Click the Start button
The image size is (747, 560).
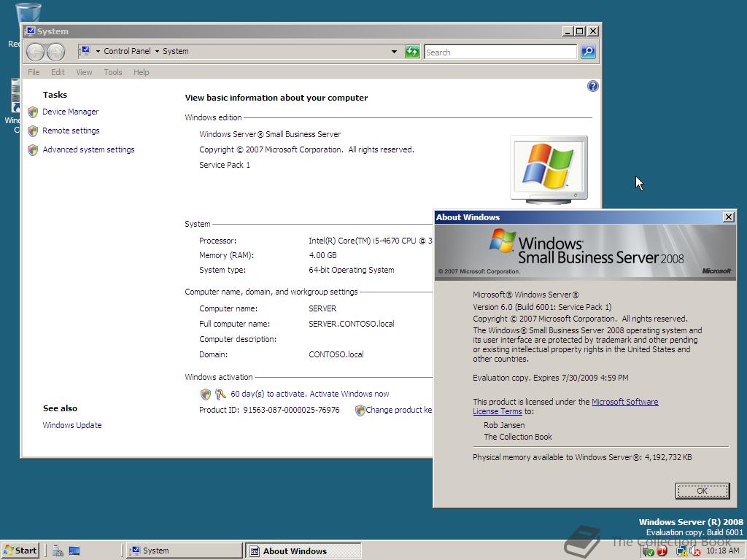tap(20, 551)
